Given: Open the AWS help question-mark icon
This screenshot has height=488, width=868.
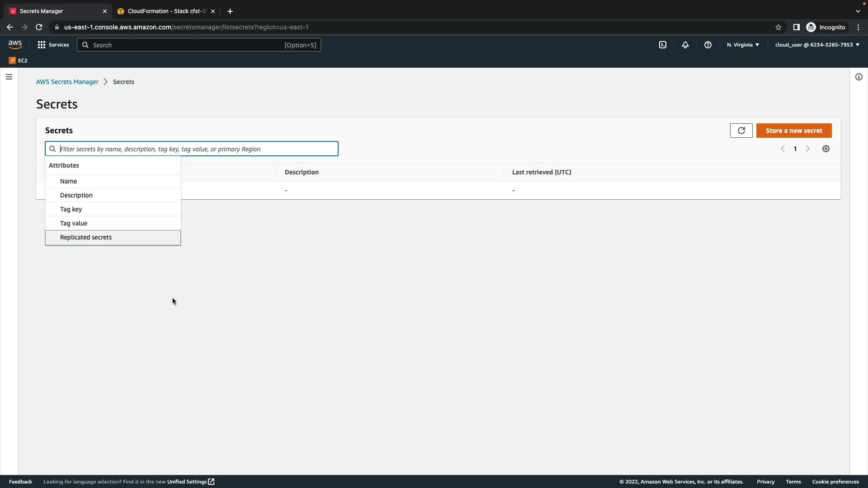Looking at the screenshot, I should tap(708, 45).
